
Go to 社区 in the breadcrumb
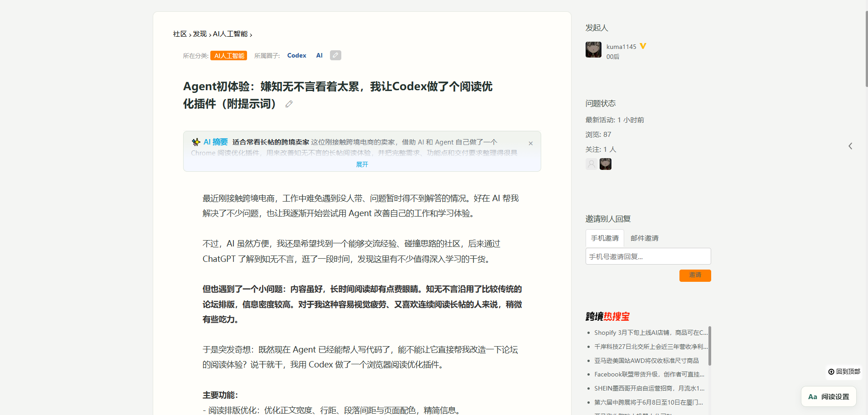pos(180,34)
